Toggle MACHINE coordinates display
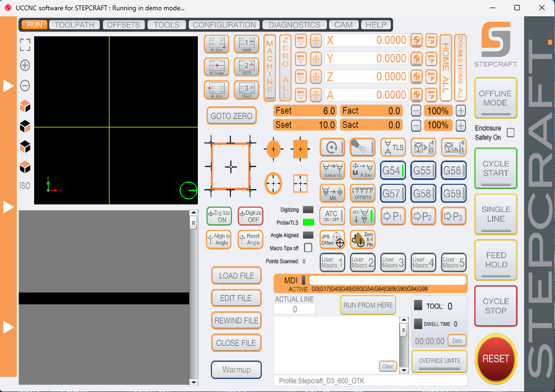The image size is (555, 392). pyautogui.click(x=270, y=68)
